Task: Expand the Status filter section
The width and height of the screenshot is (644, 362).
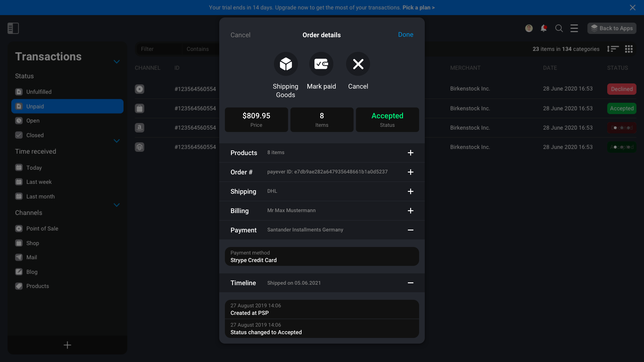Action: 116,141
